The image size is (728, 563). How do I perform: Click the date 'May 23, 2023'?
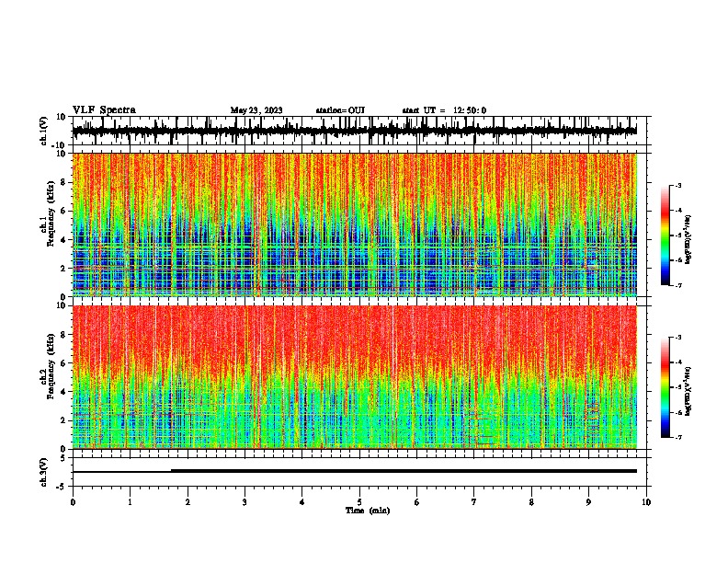[x=256, y=110]
